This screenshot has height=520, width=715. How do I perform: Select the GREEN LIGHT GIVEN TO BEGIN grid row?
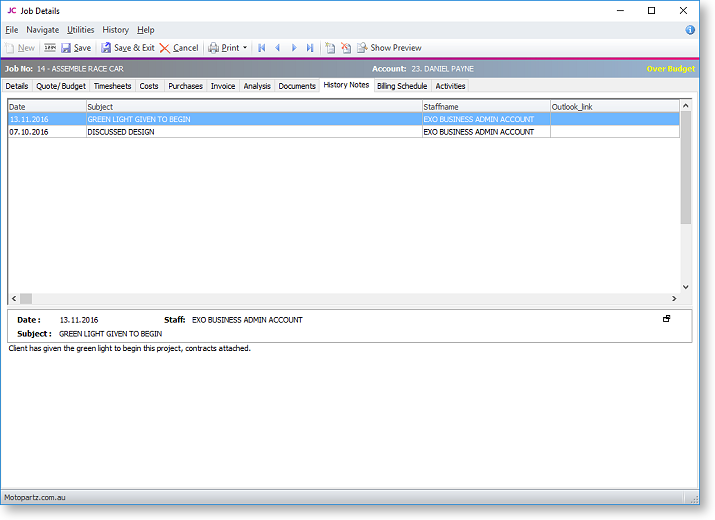[344, 119]
